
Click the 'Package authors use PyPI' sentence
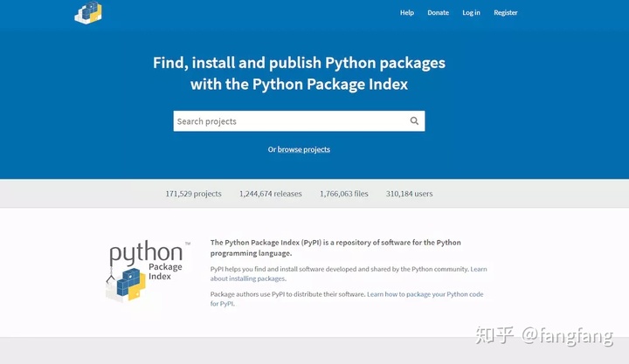coord(287,294)
